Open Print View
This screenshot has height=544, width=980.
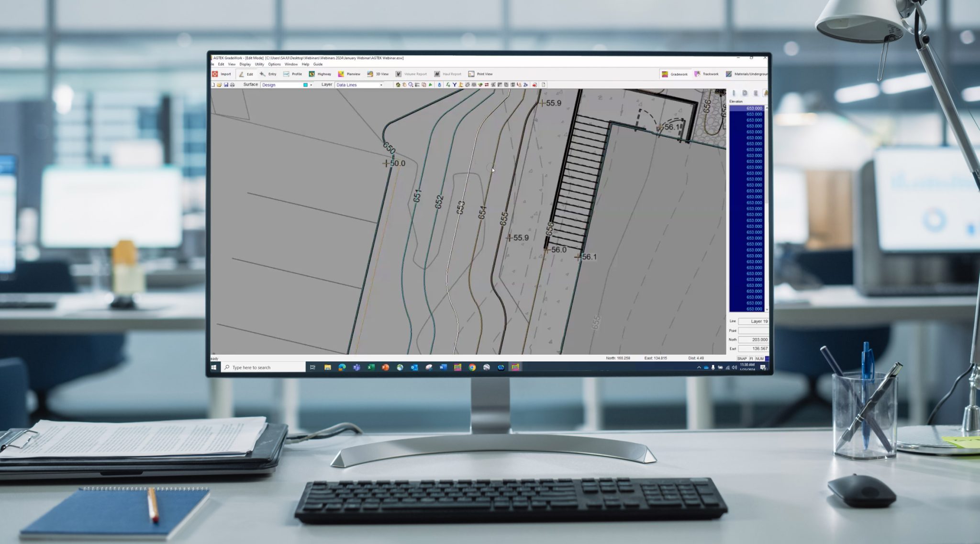[x=480, y=74]
